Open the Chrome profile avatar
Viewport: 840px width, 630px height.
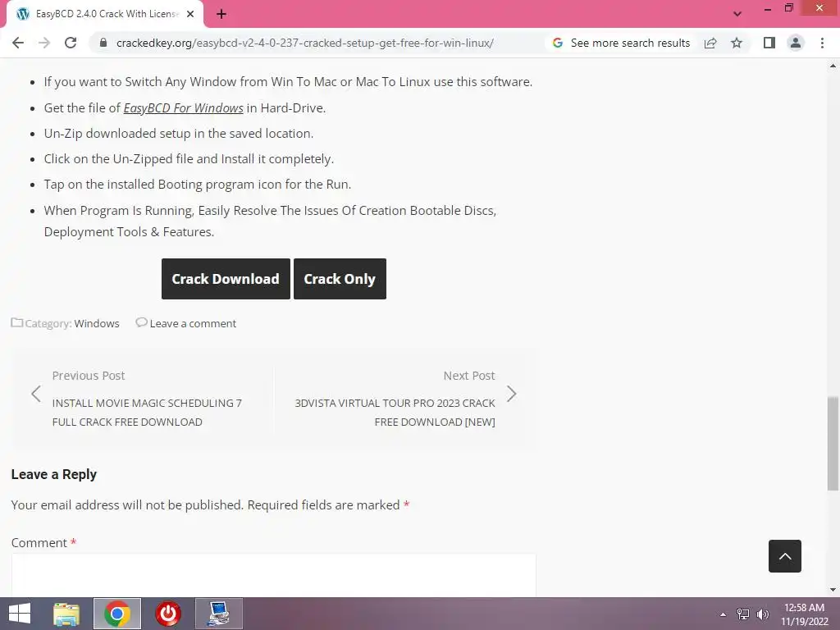pyautogui.click(x=796, y=43)
